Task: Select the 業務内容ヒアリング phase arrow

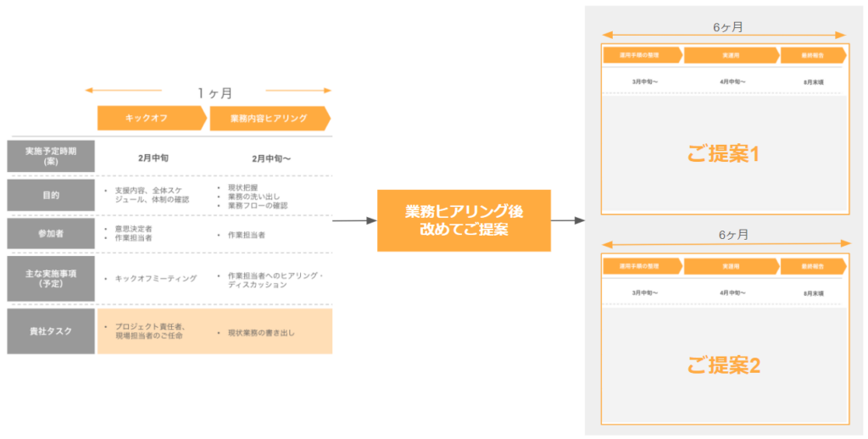Action: coord(269,119)
